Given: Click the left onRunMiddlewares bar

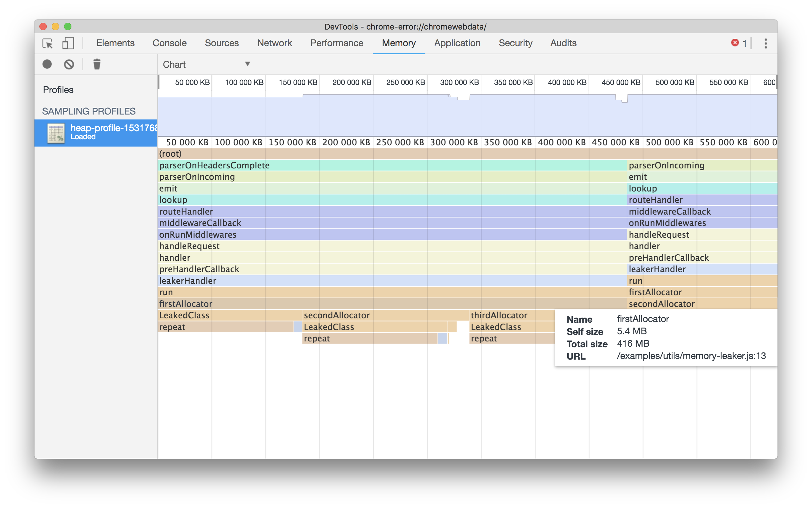Looking at the screenshot, I should (x=392, y=235).
